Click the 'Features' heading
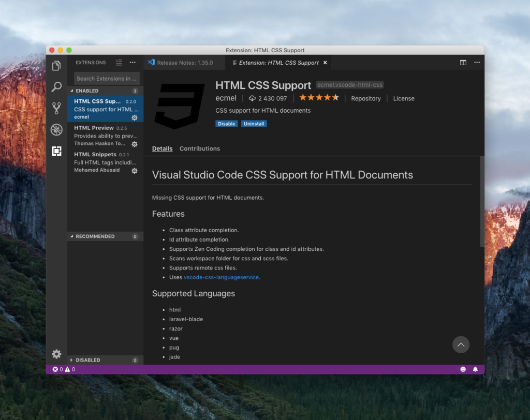Viewport: 530px width, 420px height. tap(168, 214)
